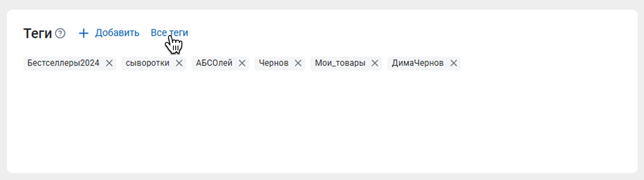
Task: Select the Бестселлеры2024 tag label
Action: [x=63, y=63]
